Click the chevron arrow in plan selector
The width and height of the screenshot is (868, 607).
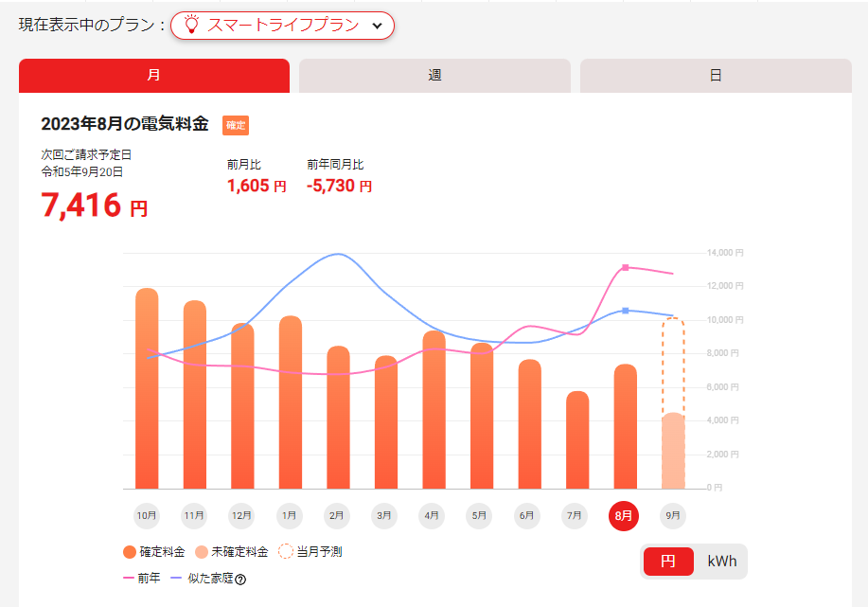377,27
